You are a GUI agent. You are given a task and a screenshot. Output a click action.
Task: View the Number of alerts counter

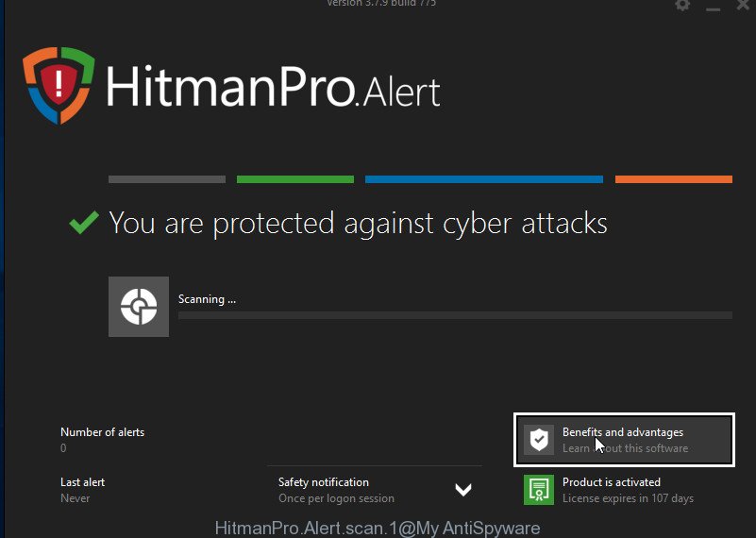[x=102, y=440]
